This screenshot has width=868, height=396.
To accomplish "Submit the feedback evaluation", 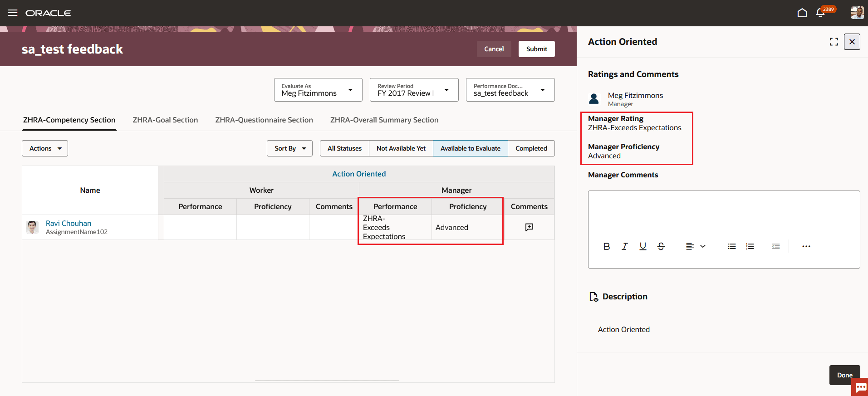I will pos(537,49).
